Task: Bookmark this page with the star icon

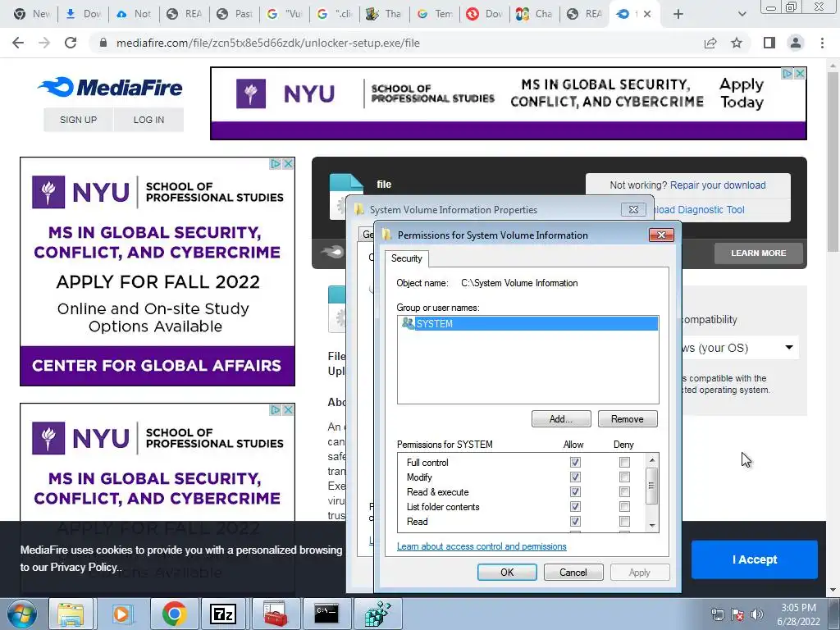Action: click(737, 43)
